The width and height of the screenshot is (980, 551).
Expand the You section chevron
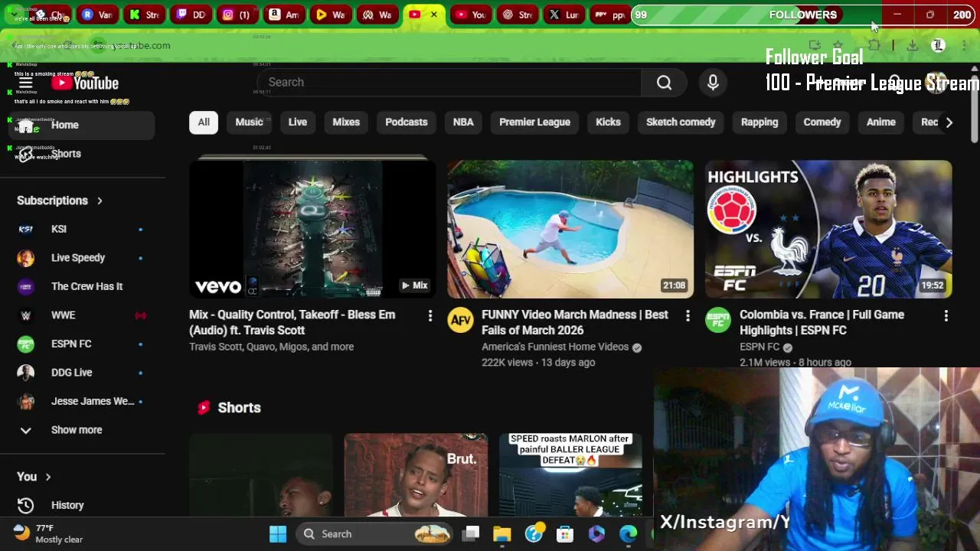pyautogui.click(x=47, y=477)
